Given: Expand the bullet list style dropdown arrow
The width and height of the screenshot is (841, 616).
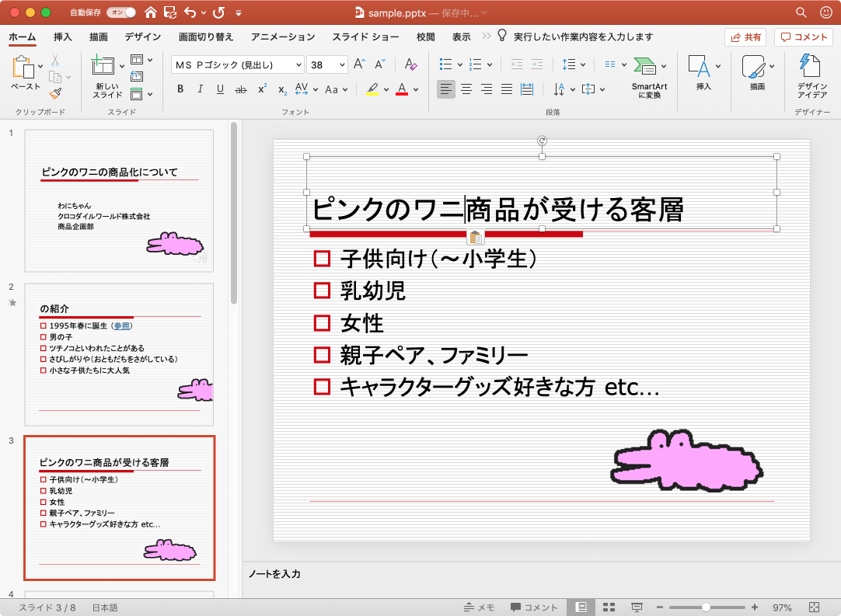Looking at the screenshot, I should pos(460,65).
